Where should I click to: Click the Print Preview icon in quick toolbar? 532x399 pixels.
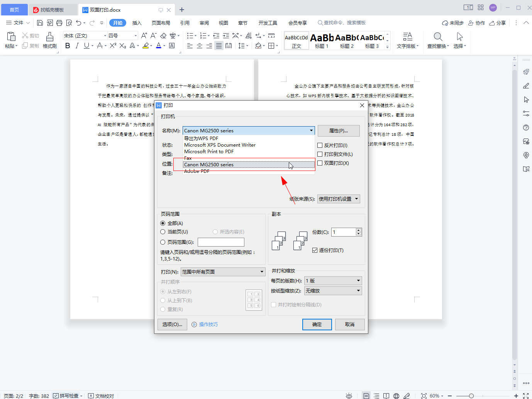[69, 23]
